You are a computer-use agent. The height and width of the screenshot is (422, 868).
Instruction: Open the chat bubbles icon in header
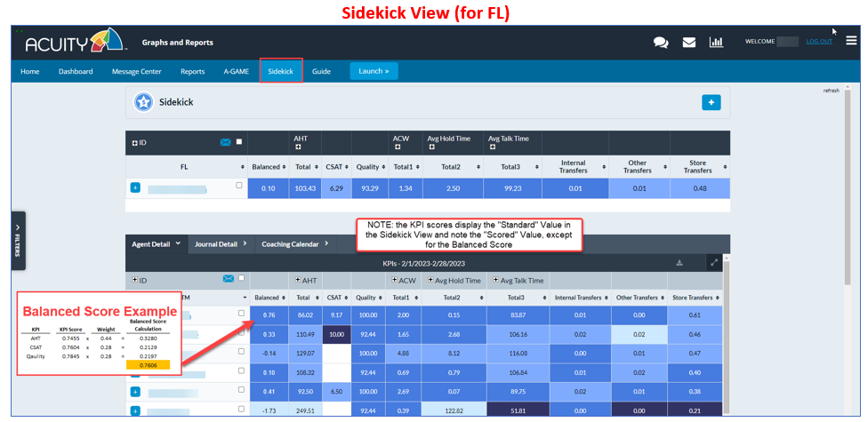tap(661, 42)
